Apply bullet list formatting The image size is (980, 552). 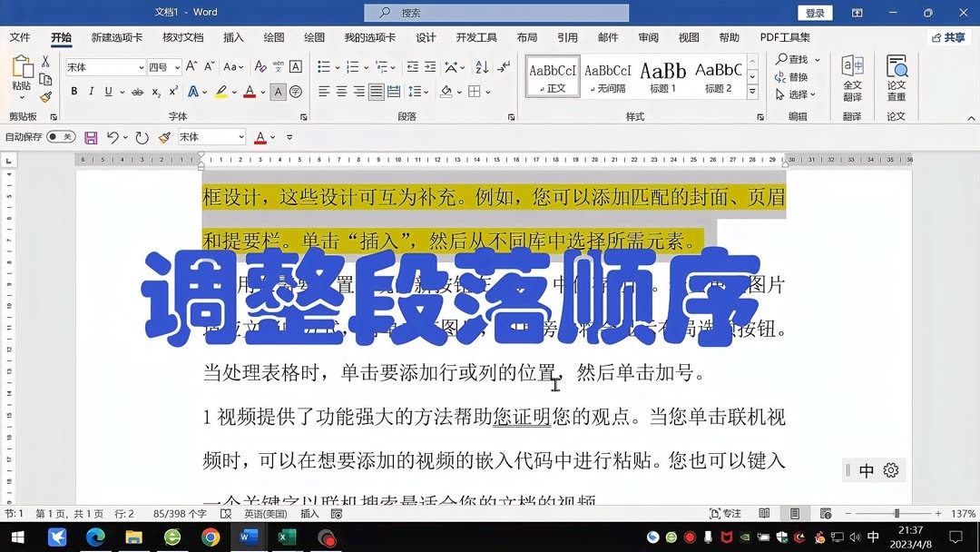(x=322, y=66)
